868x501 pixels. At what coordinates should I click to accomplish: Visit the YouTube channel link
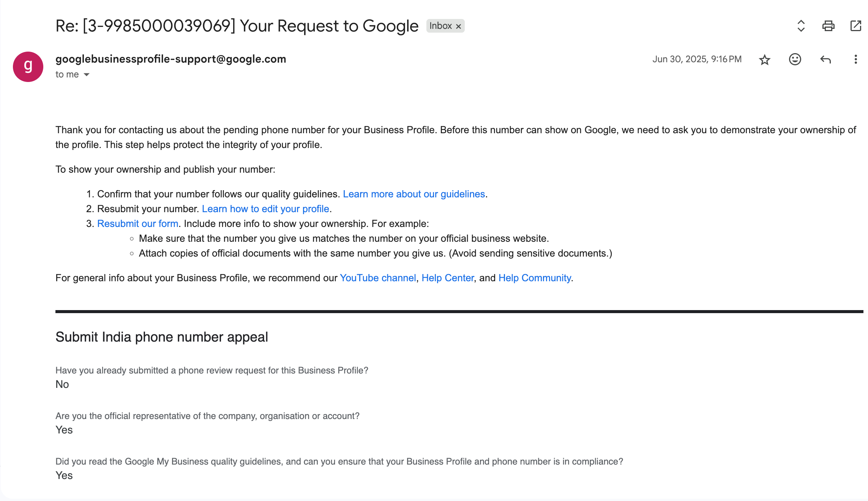point(378,278)
